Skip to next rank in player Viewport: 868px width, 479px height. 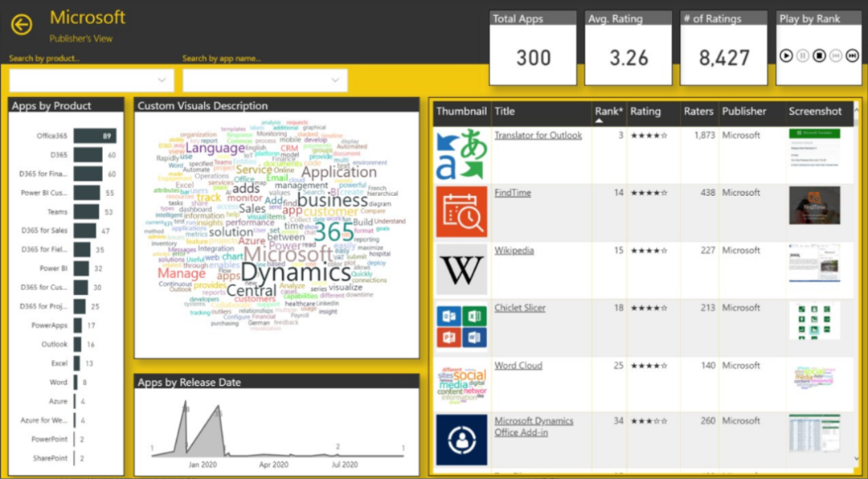(853, 55)
